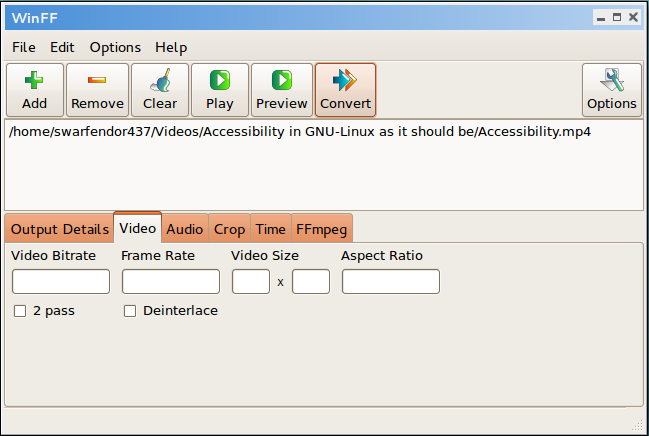Click the Video Bitrate input field
Viewport: 649px width, 436px height.
[61, 282]
